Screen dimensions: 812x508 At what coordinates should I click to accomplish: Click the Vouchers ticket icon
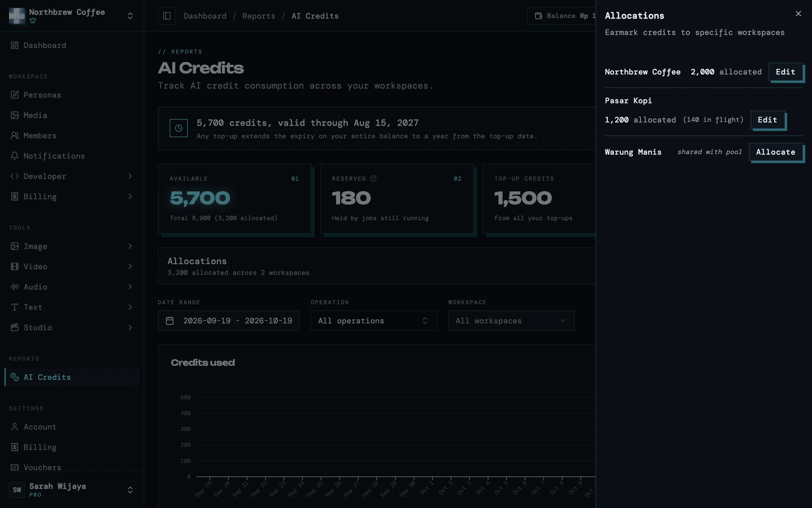point(14,468)
